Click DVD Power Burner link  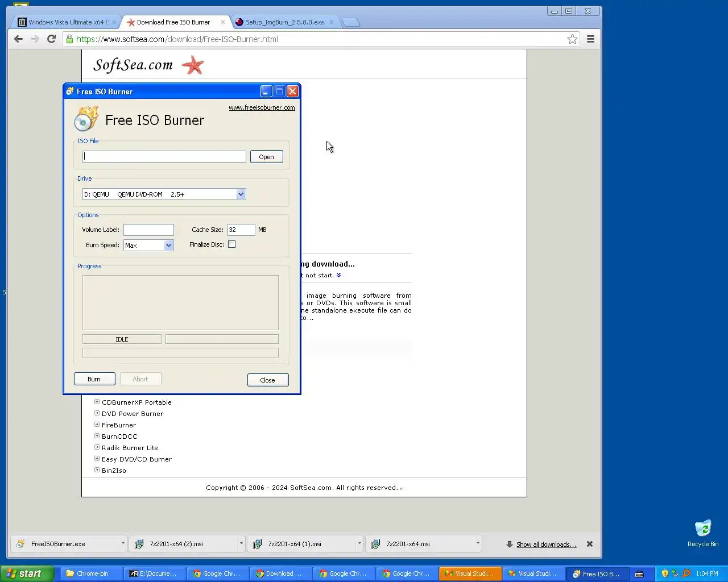[x=133, y=414]
